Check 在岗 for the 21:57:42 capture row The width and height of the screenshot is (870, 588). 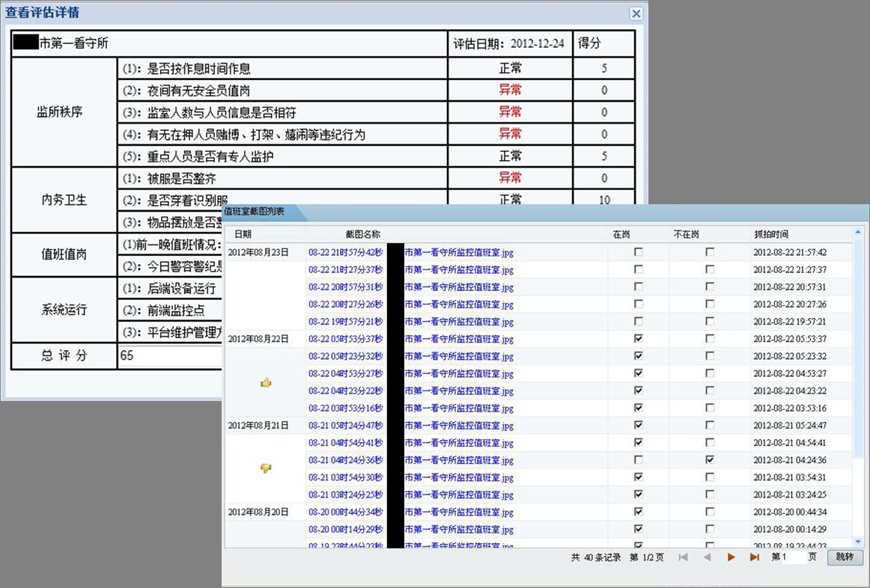(639, 252)
